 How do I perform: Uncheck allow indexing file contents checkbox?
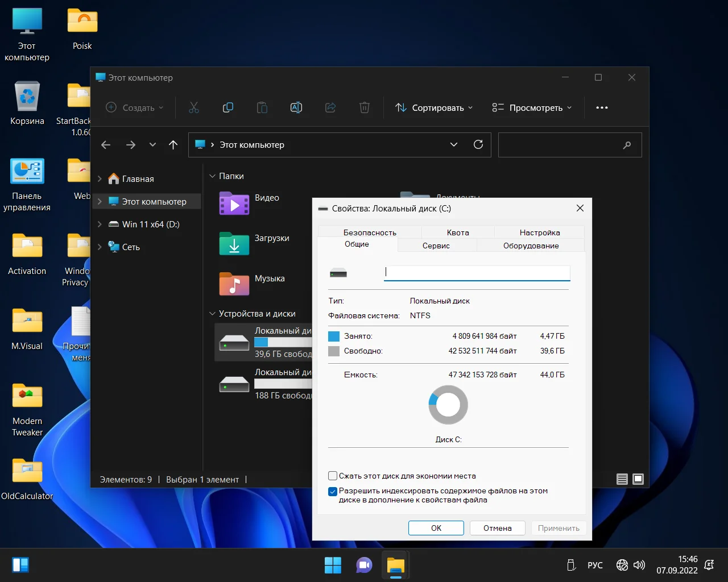coord(333,492)
